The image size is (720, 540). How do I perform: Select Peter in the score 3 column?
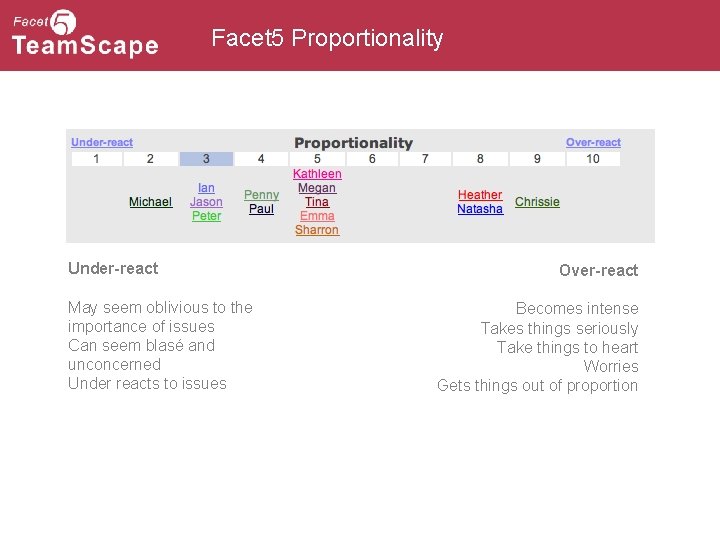click(x=206, y=216)
